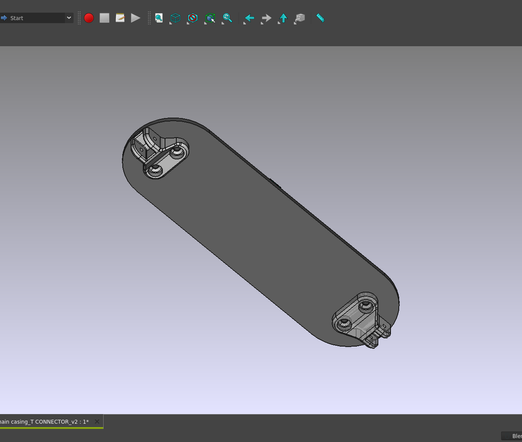
Task: Click the red record macro button
Action: [x=89, y=18]
